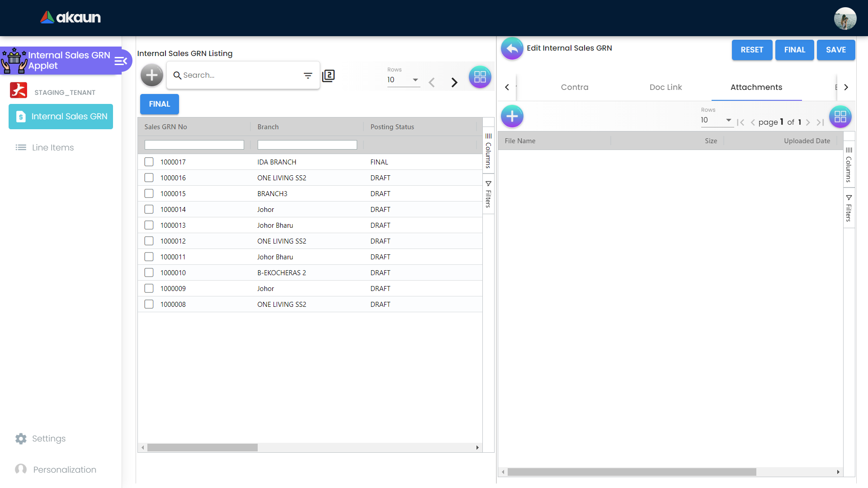This screenshot has height=488, width=868.
Task: Switch to the Doc Link tab
Action: pos(665,87)
